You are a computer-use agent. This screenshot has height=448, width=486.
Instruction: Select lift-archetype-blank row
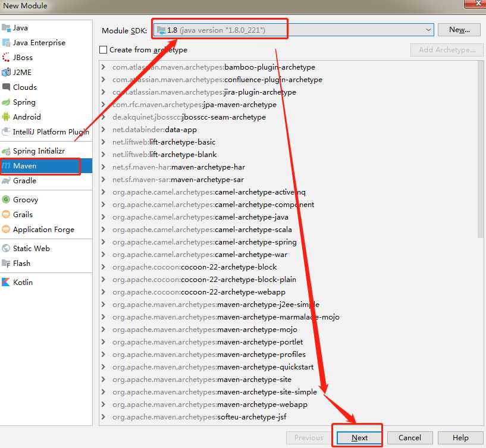[289, 155]
